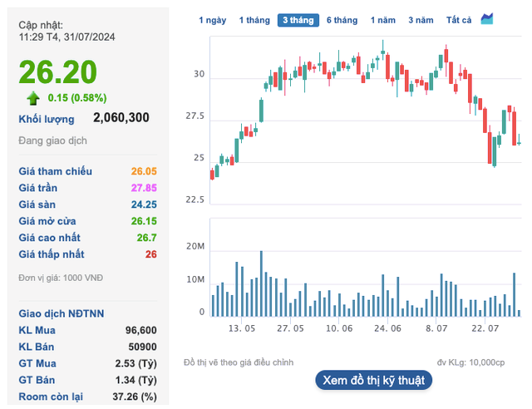Show the 6 tháng chart period
The image size is (532, 409).
[342, 20]
